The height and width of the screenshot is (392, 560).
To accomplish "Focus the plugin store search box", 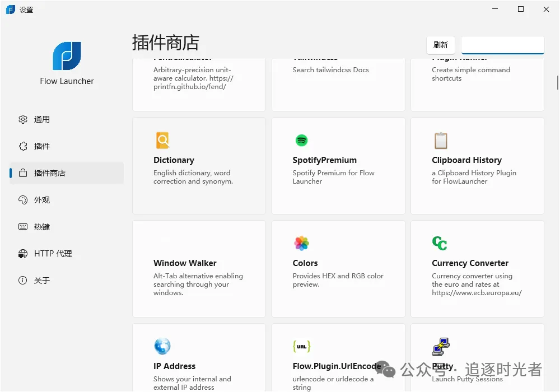I will 502,45.
